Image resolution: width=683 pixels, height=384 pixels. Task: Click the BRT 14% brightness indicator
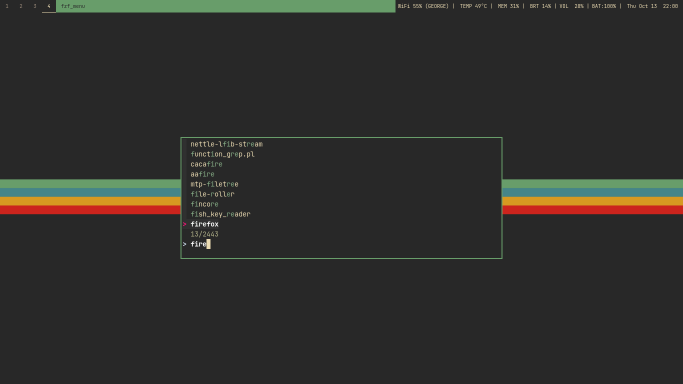(540, 6)
